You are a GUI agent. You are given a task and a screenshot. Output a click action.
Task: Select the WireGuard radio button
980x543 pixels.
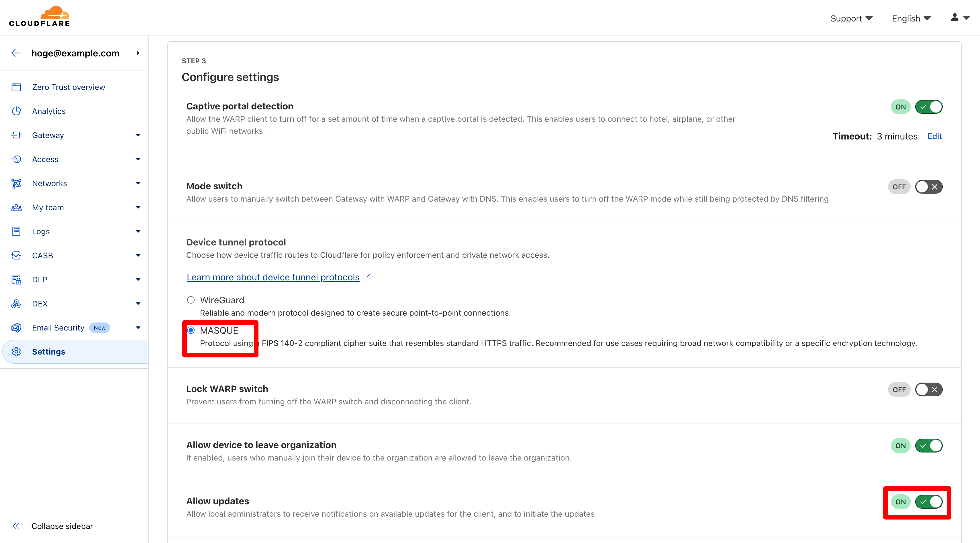191,300
